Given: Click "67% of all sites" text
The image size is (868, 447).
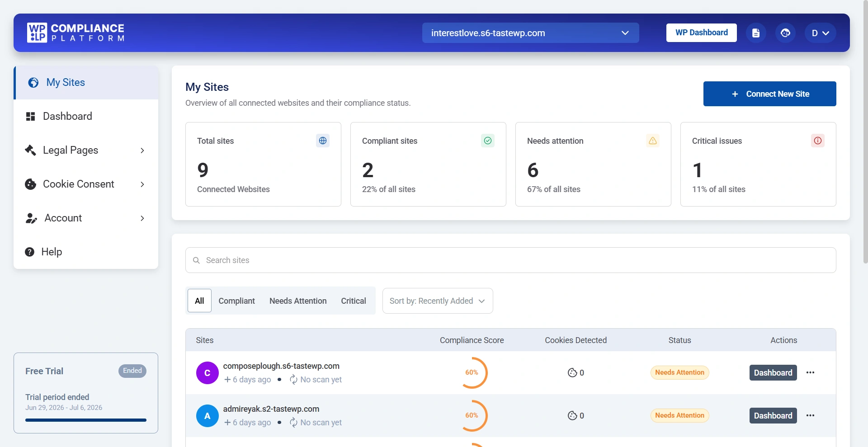Looking at the screenshot, I should [x=554, y=189].
